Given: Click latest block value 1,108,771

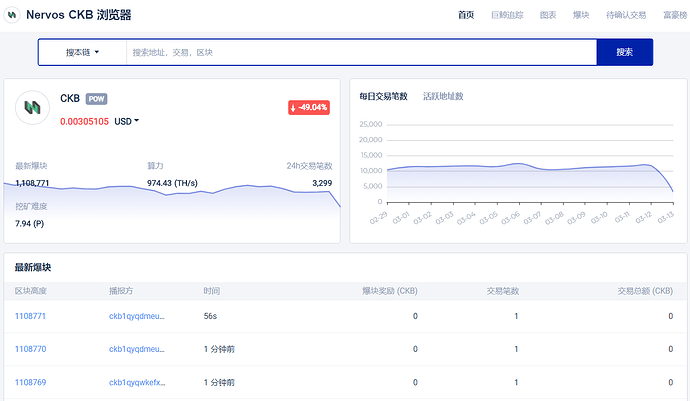Looking at the screenshot, I should [32, 183].
